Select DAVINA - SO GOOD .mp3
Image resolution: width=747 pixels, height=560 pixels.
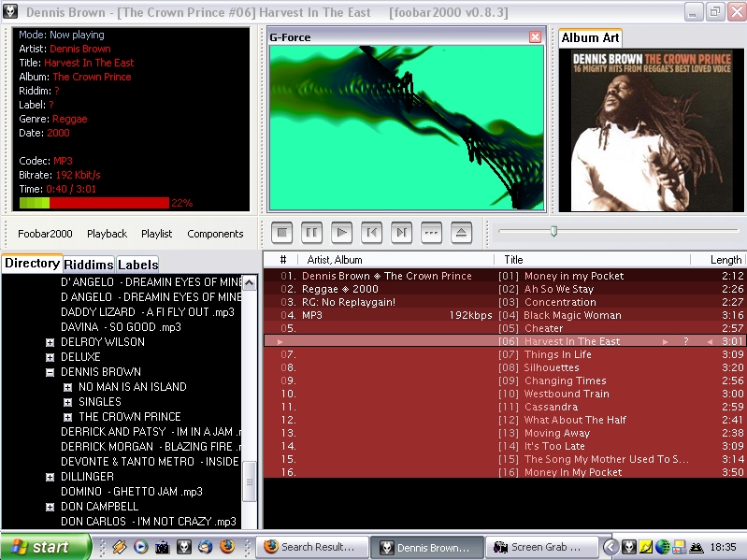121,327
